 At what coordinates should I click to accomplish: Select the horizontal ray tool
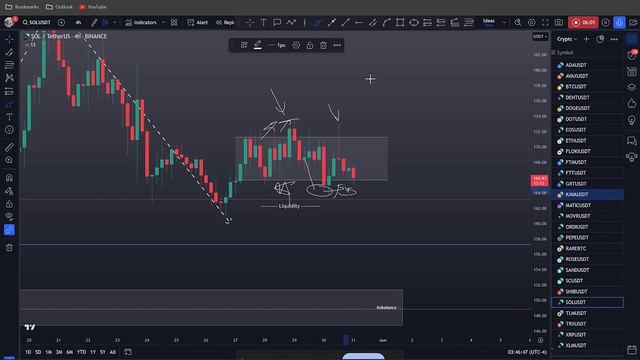coord(359,22)
